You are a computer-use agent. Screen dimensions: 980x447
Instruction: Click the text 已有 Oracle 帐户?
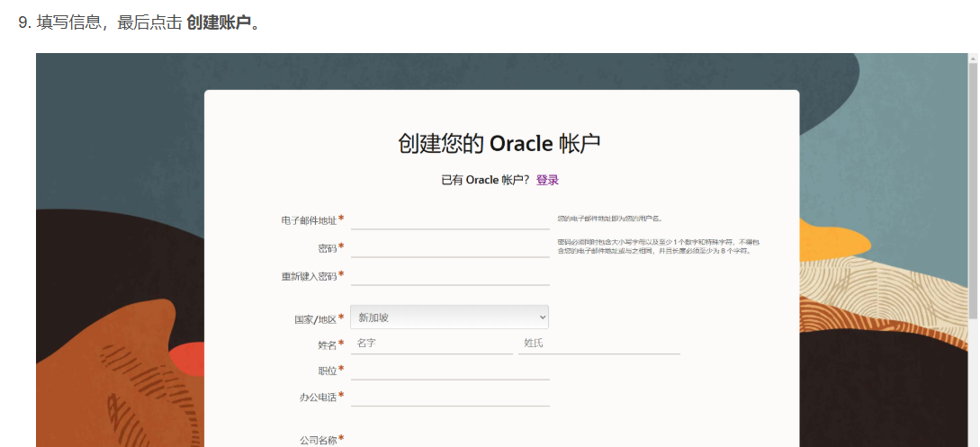486,180
